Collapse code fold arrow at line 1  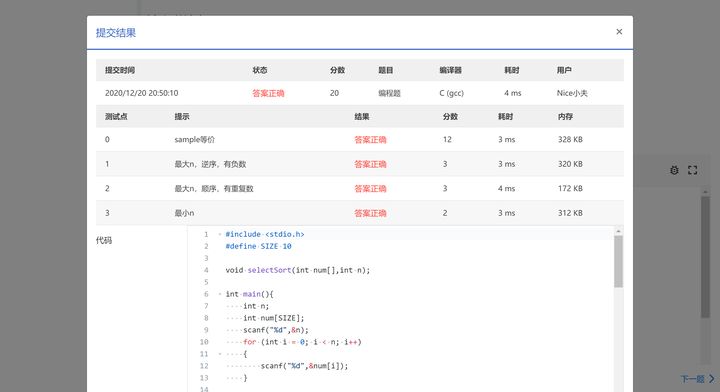(220, 235)
